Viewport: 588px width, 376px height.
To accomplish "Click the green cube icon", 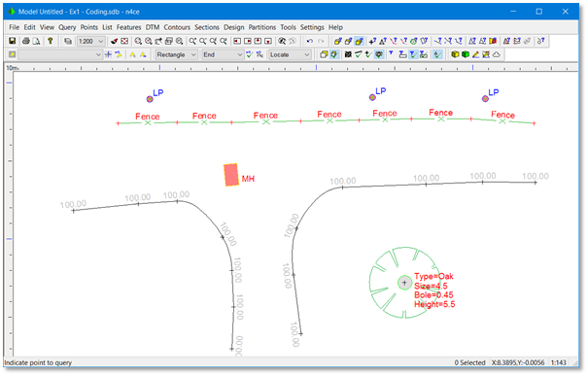I will click(466, 54).
